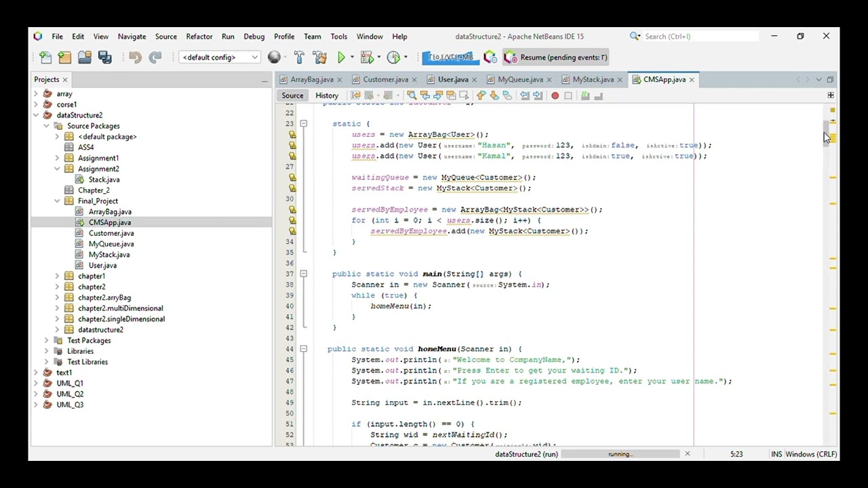Close the Projects panel tab
Screen dimensions: 868x488
[x=65, y=80]
